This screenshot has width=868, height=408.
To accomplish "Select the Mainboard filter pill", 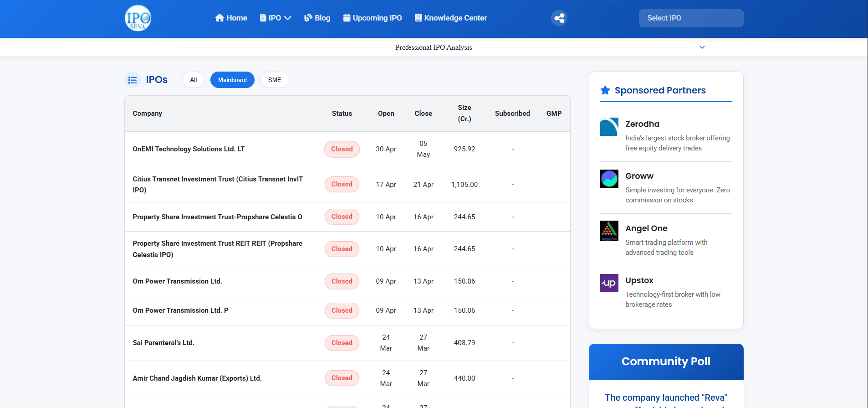I will point(232,80).
